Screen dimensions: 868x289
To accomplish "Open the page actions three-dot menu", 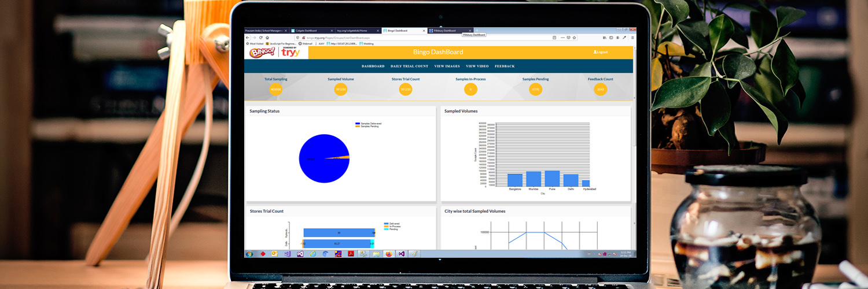I will click(562, 38).
